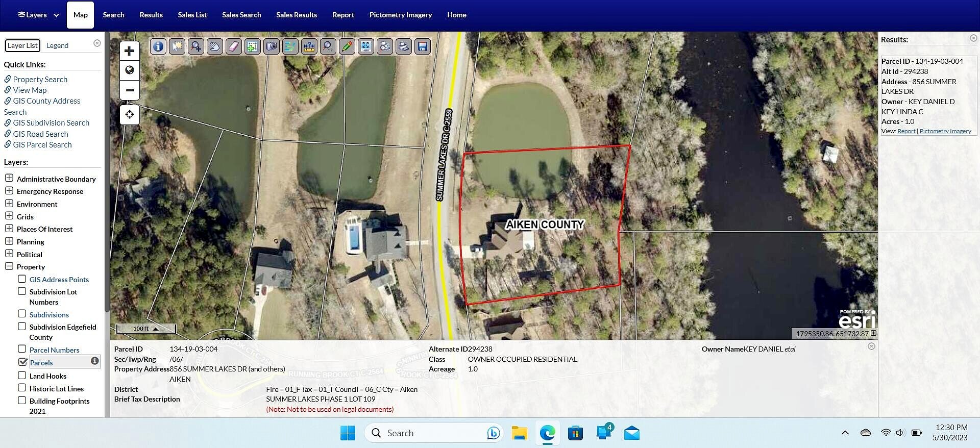Screen dimensions: 980x448
Task: Activate the pan hand tool
Action: coord(215,46)
